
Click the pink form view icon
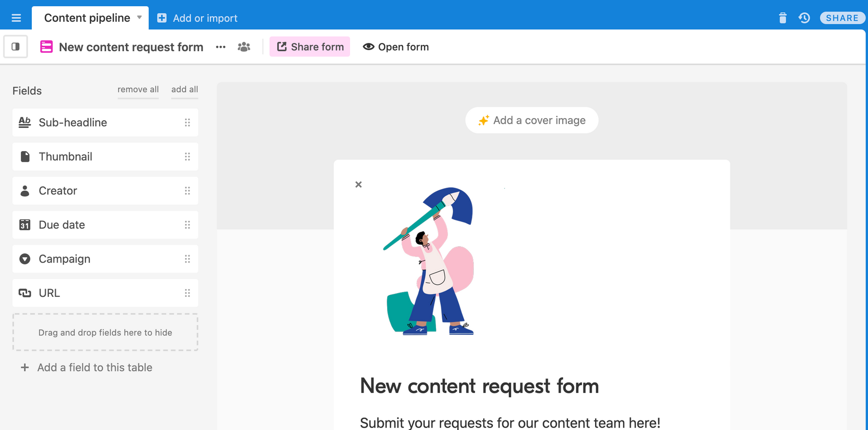[x=46, y=47]
